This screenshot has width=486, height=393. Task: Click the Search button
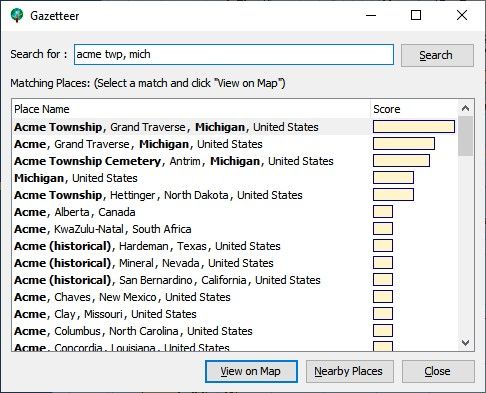click(x=437, y=55)
